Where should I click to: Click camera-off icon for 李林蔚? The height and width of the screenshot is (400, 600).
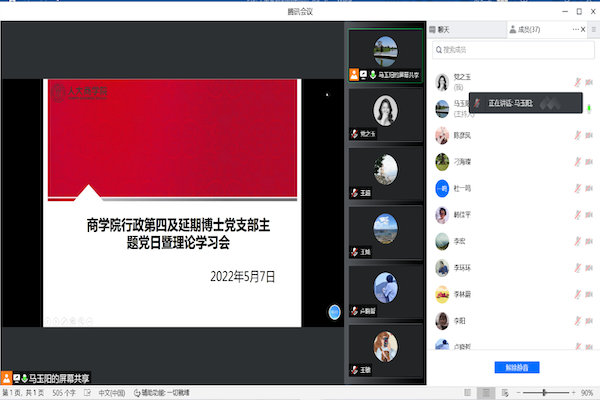[x=590, y=294]
